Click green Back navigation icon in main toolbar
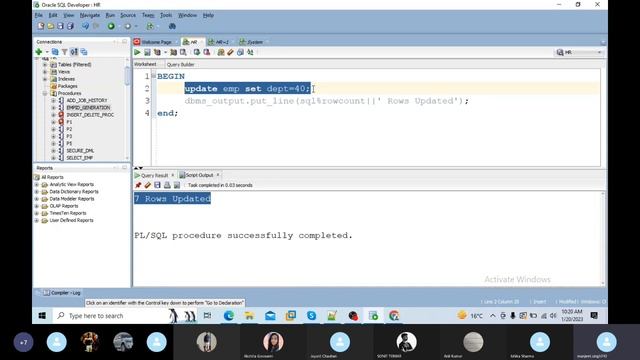The image size is (640, 360). click(111, 26)
